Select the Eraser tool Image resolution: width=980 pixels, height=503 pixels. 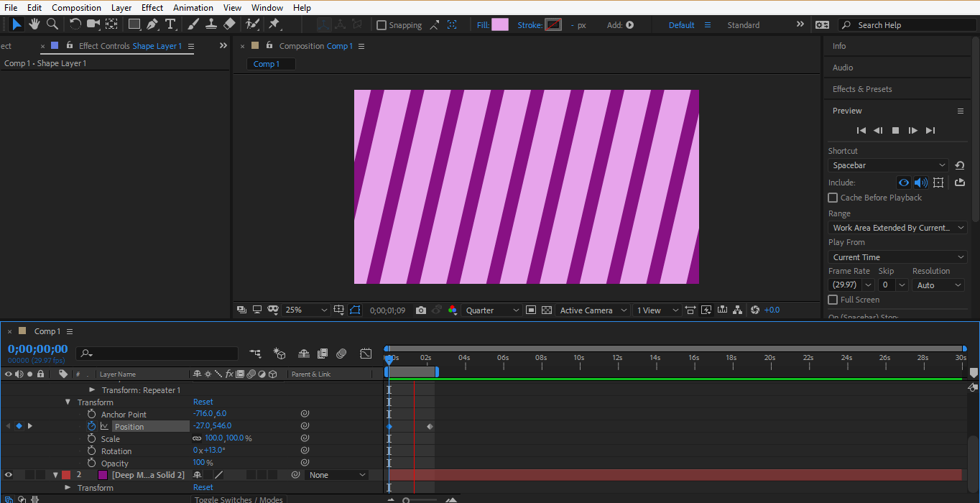click(x=229, y=24)
